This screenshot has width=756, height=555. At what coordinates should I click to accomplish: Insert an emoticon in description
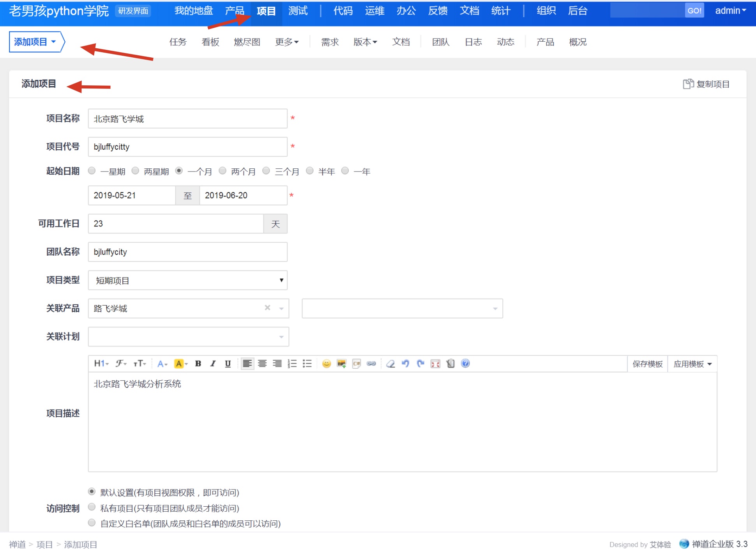tap(327, 364)
